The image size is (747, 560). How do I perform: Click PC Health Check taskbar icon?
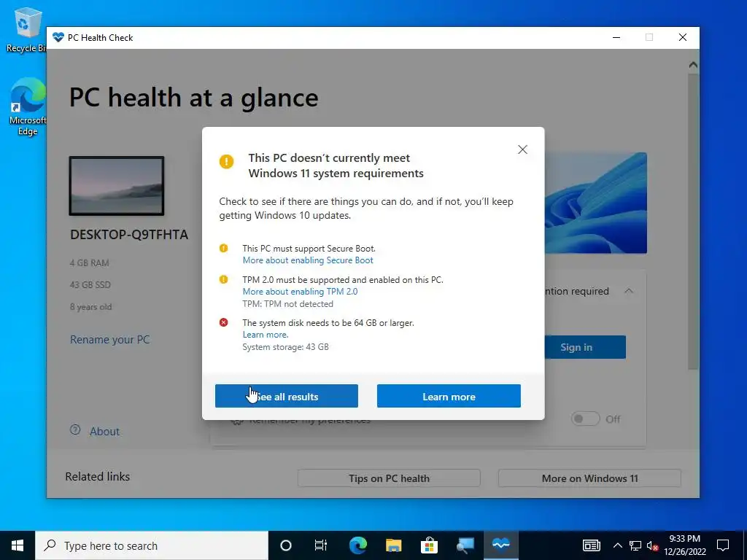[x=500, y=545]
